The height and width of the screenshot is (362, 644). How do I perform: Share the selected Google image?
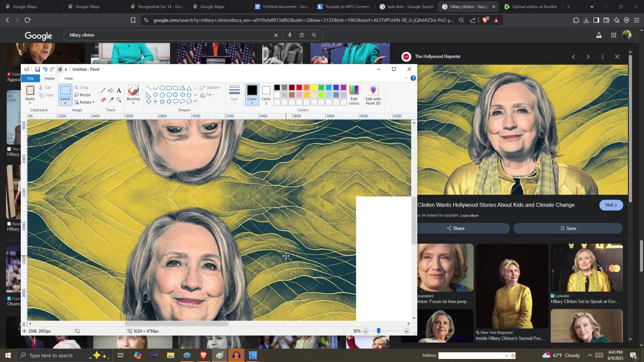pyautogui.click(x=455, y=228)
